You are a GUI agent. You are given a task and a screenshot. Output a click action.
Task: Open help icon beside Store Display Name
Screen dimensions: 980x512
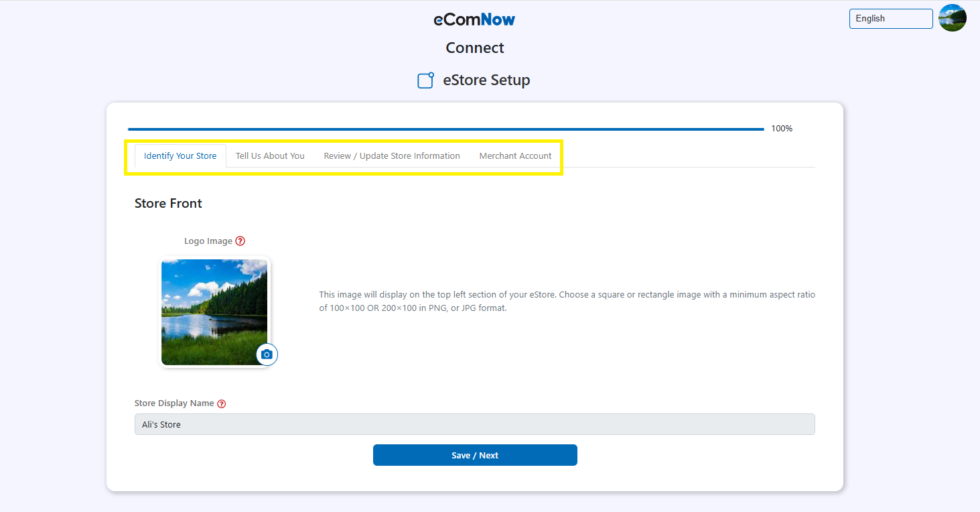(x=222, y=403)
